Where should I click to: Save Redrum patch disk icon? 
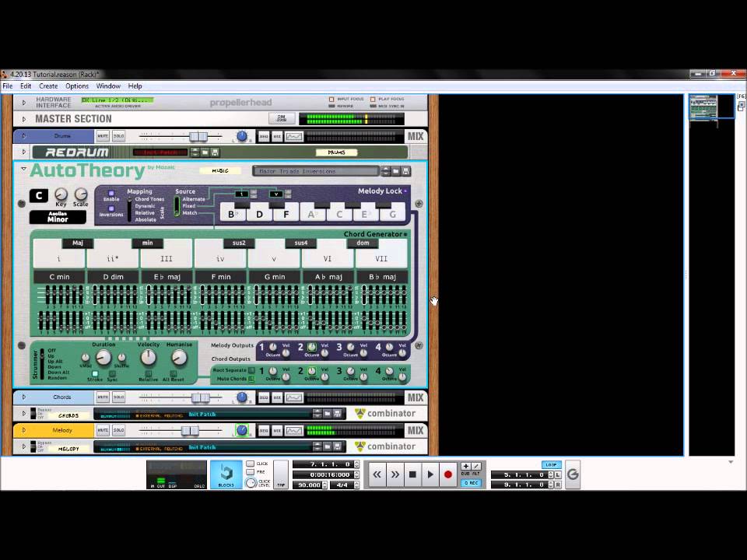(215, 152)
